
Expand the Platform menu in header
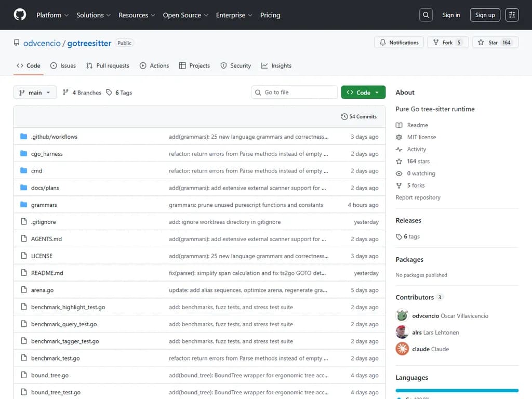pos(52,15)
